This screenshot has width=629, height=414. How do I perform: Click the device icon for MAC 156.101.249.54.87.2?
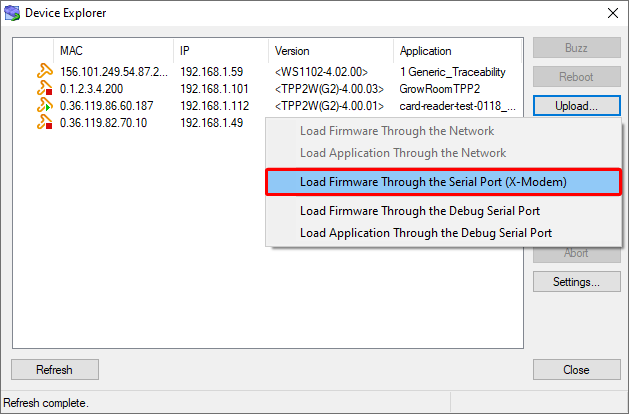pos(44,71)
